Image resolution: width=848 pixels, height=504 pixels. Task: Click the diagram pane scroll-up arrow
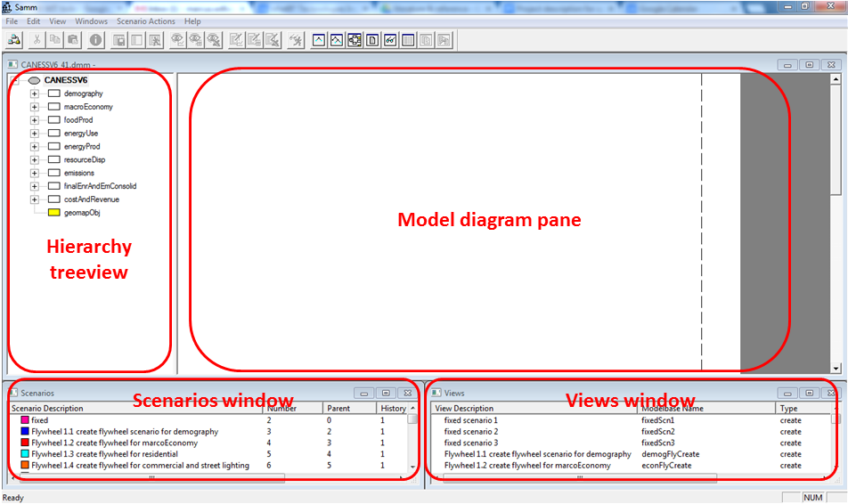[836, 79]
